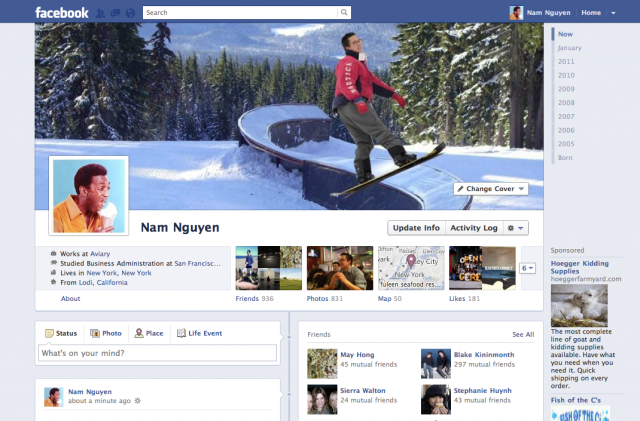Click See All friends link

[523, 334]
